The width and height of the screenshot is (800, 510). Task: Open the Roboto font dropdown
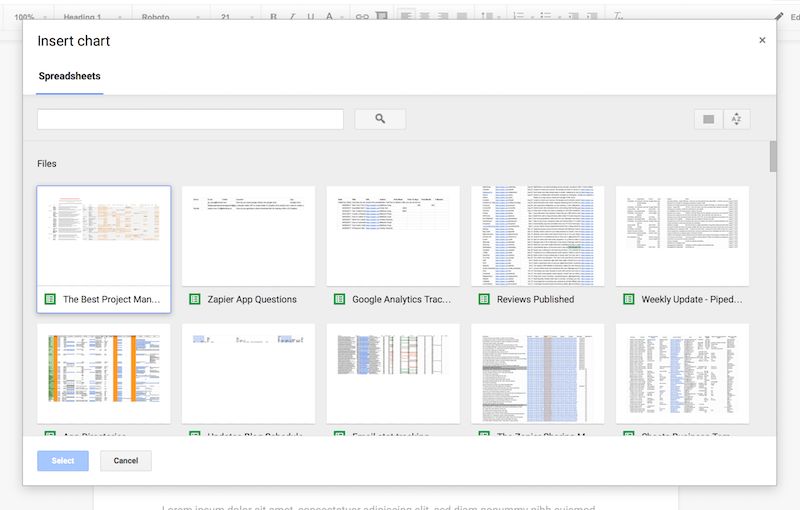pyautogui.click(x=170, y=17)
